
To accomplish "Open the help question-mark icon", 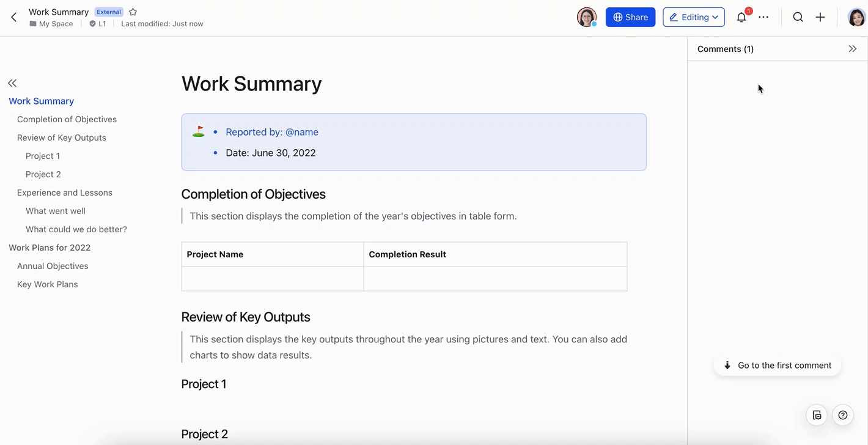I will click(842, 415).
